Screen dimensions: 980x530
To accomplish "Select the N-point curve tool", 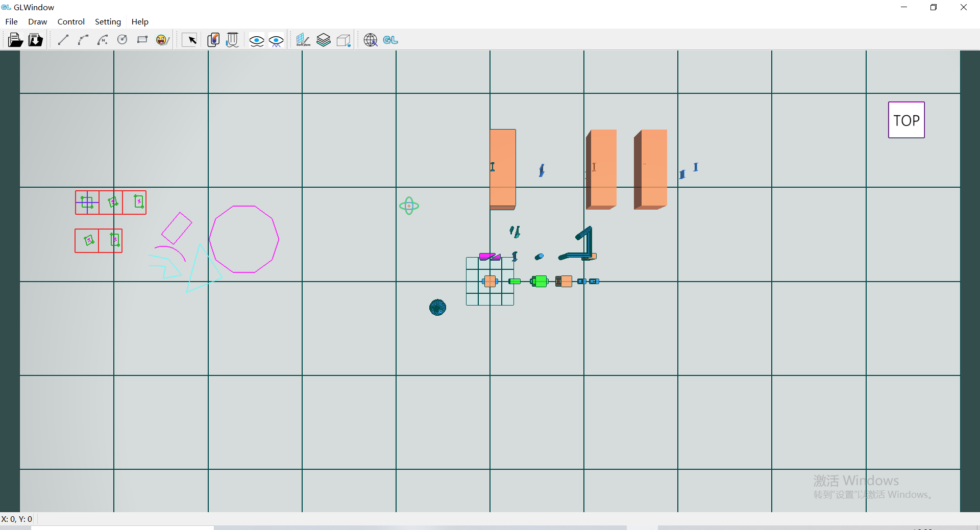I will (103, 40).
